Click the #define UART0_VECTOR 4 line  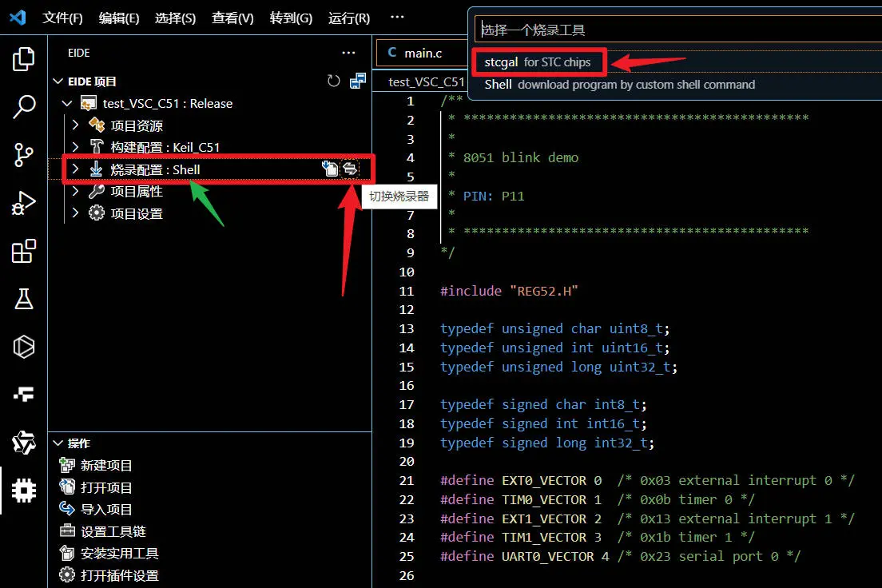[620, 557]
